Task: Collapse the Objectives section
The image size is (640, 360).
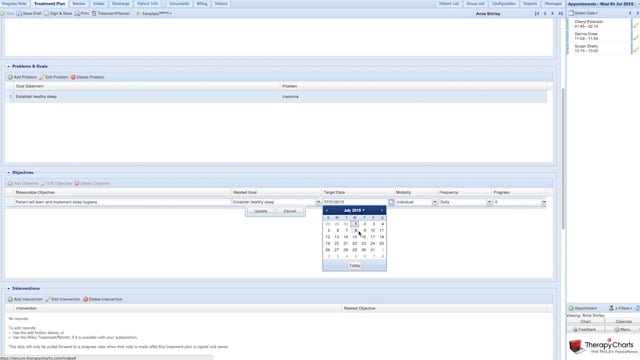Action: pos(9,173)
